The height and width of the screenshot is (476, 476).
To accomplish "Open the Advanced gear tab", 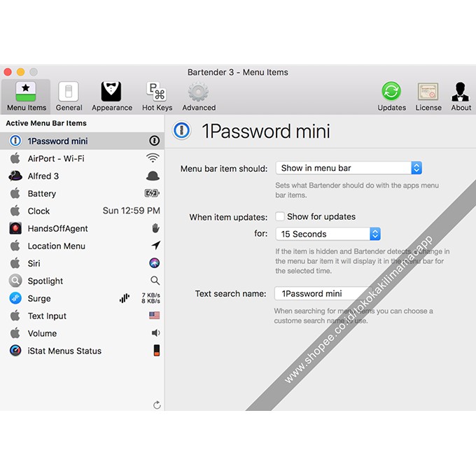I will tap(199, 97).
